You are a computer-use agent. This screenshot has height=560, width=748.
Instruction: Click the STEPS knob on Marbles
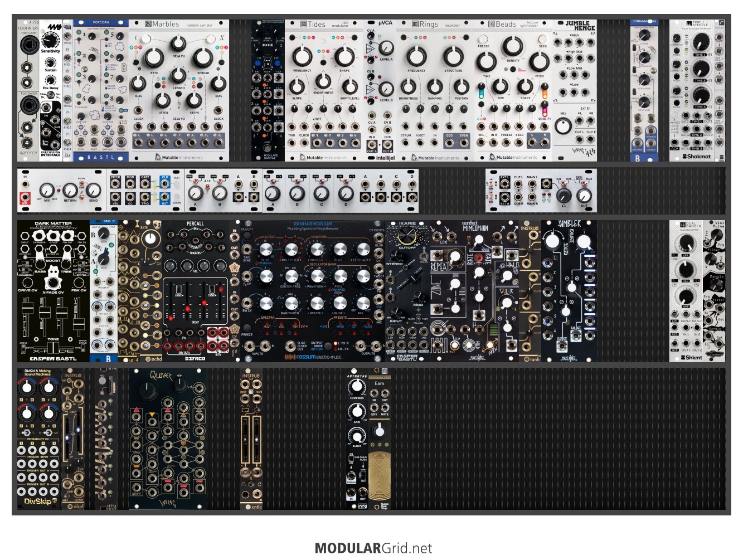coord(194,101)
